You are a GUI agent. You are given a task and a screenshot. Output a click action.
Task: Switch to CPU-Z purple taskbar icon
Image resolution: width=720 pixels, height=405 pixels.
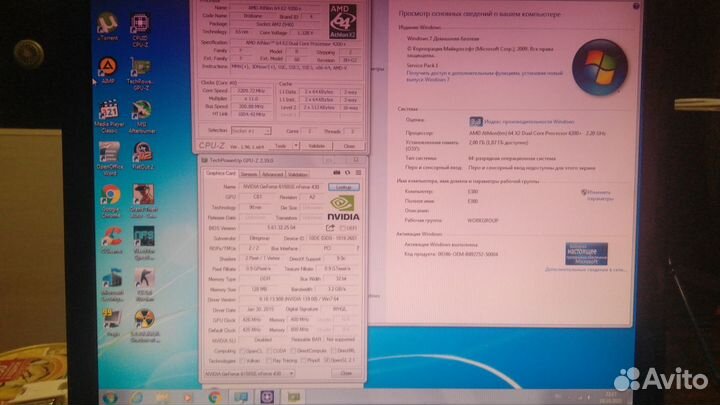pos(267,397)
